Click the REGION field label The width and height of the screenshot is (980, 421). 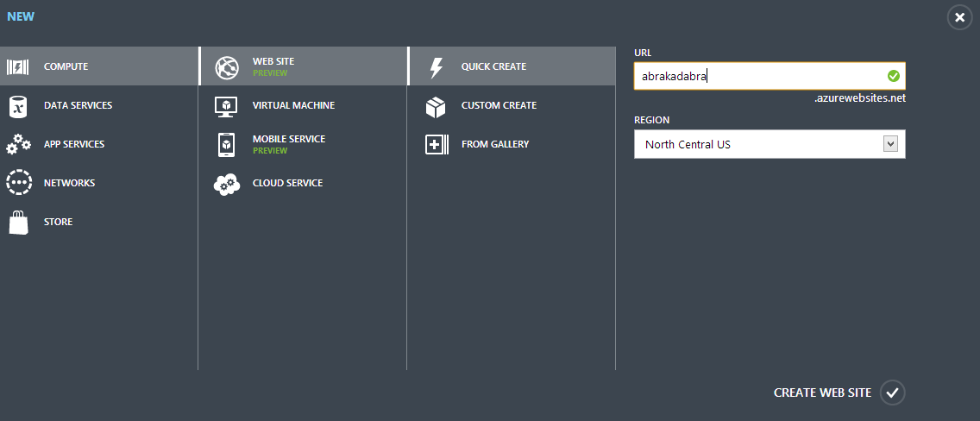click(x=652, y=120)
